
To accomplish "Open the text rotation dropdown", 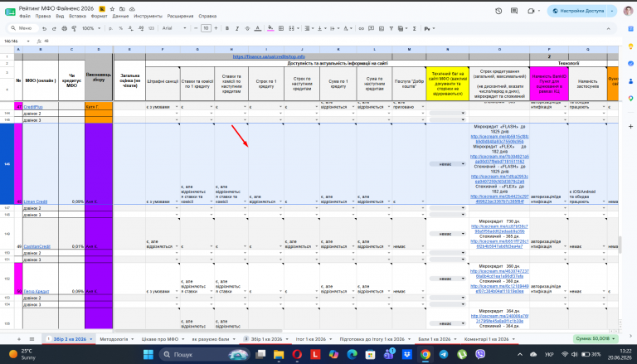I will 348,28.
